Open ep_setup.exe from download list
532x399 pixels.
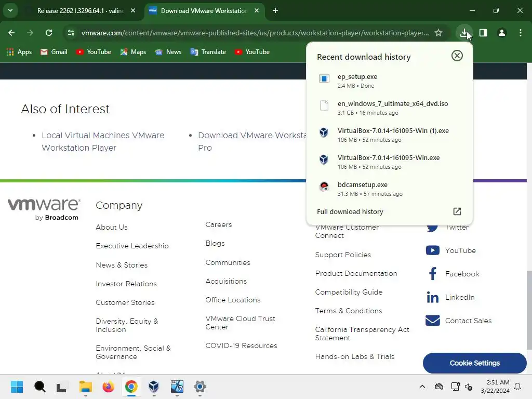tap(389, 81)
